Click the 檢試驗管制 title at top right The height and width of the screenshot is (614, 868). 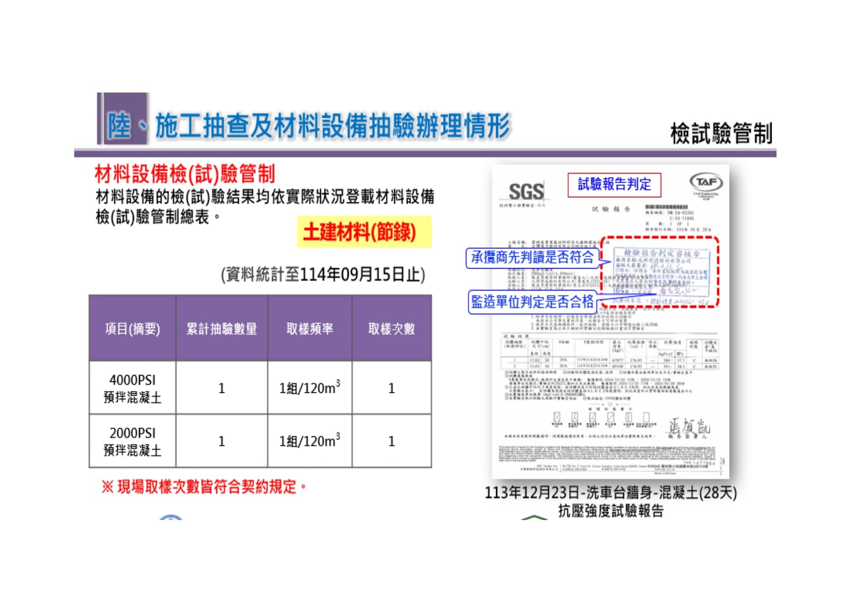tap(721, 134)
